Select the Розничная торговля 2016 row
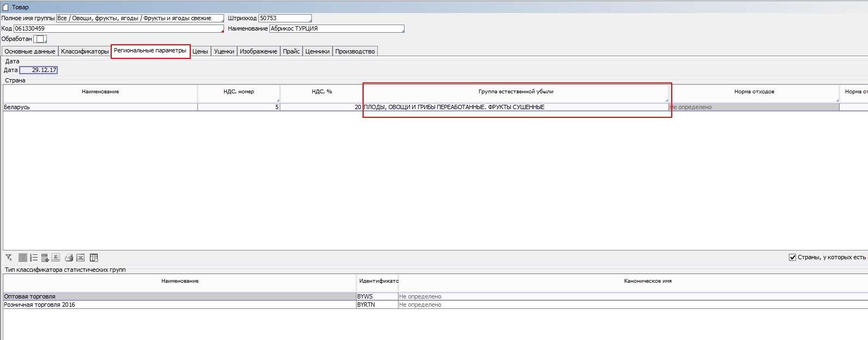This screenshot has width=868, height=340. (x=179, y=305)
